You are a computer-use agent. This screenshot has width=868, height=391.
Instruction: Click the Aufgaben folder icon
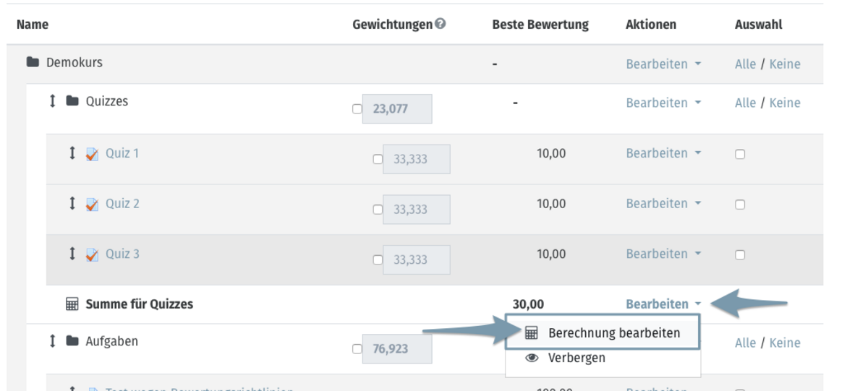coord(72,341)
